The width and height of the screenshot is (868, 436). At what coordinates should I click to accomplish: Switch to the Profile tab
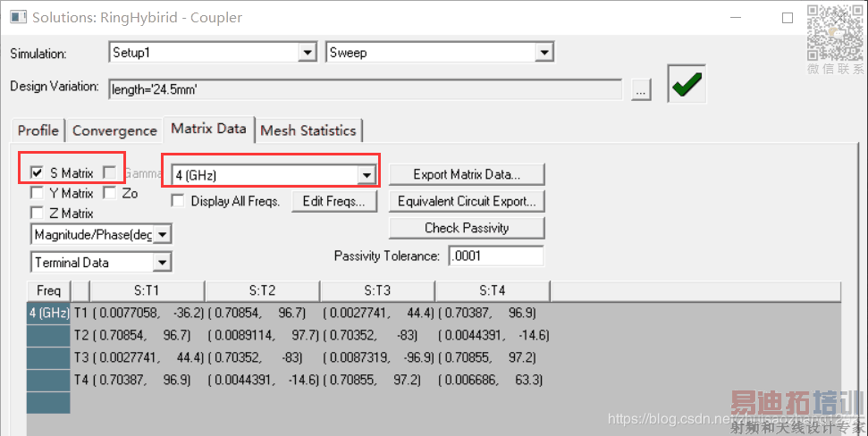click(38, 130)
